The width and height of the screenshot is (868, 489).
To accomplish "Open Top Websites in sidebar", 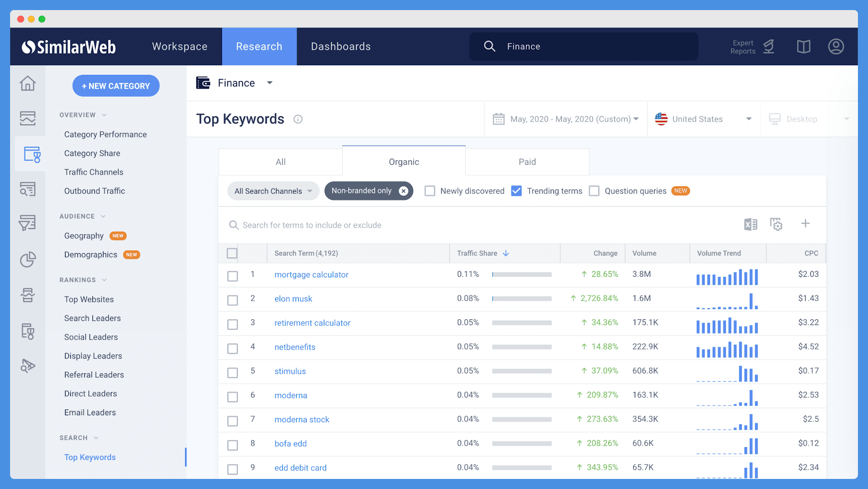I will 89,300.
